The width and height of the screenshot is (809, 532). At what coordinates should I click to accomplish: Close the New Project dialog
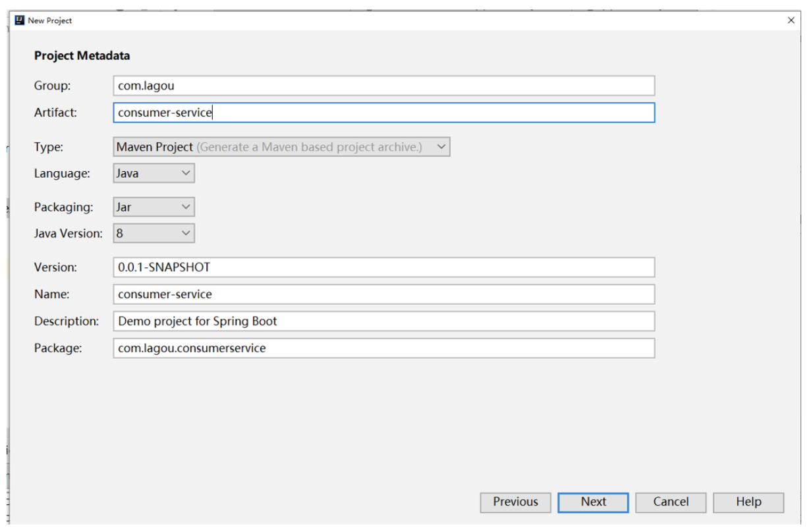click(791, 20)
